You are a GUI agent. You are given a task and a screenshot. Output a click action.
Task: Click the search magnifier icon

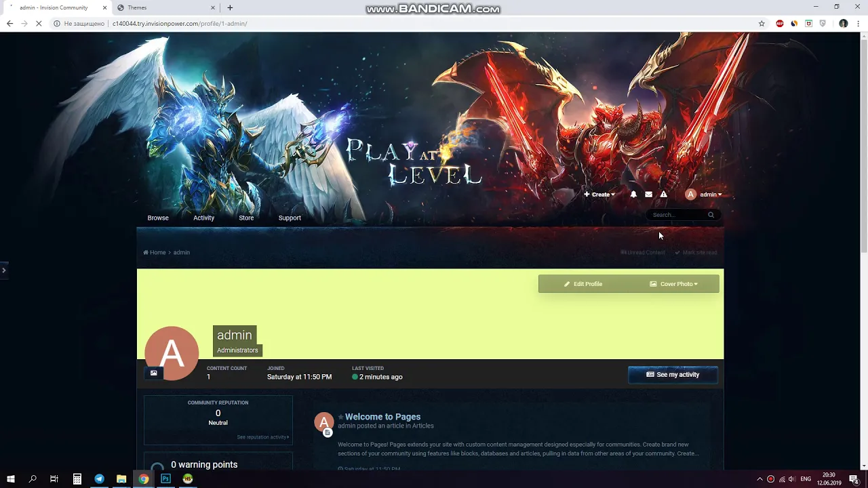[x=711, y=215]
